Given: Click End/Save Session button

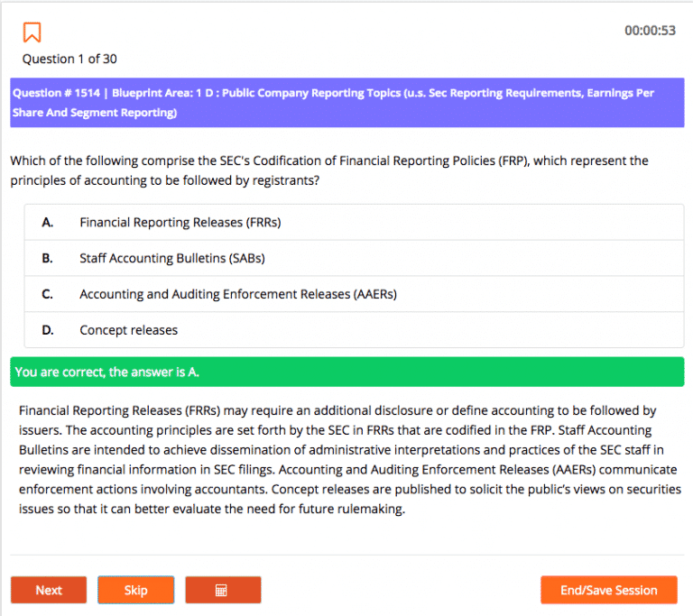Looking at the screenshot, I should pos(608,590).
